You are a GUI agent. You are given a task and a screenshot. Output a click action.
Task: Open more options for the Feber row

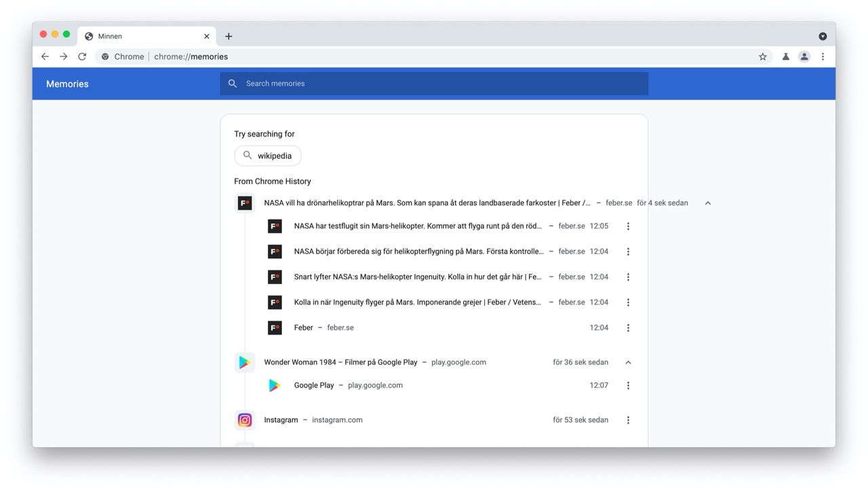click(629, 328)
